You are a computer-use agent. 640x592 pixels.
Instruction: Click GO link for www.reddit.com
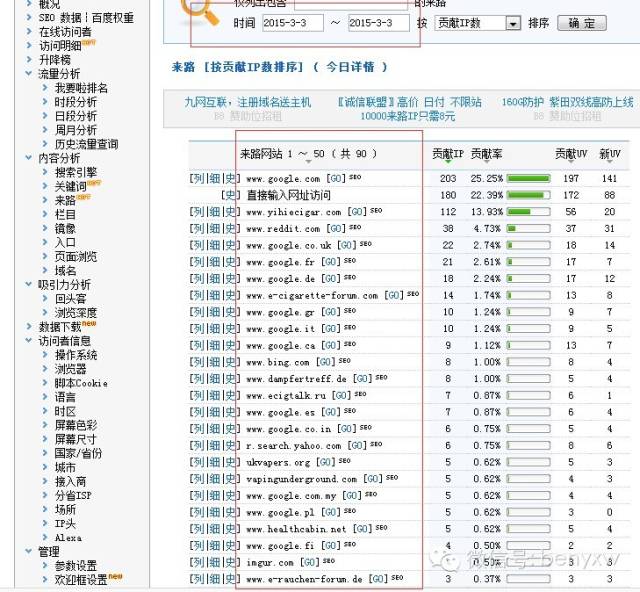(336, 229)
